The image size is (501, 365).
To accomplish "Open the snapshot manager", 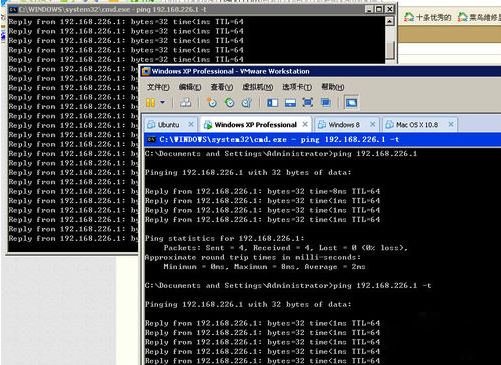I will 247,102.
